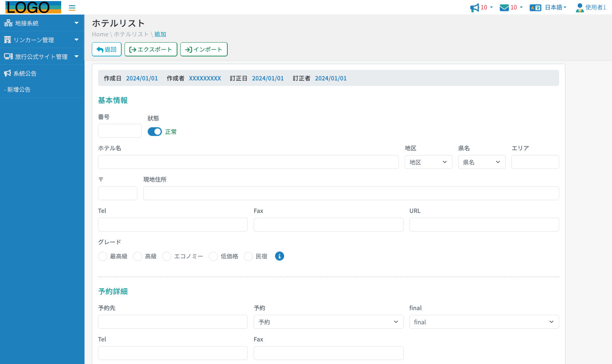The image size is (612, 364).
Task: Click the グレード info tooltip icon
Action: tap(279, 256)
